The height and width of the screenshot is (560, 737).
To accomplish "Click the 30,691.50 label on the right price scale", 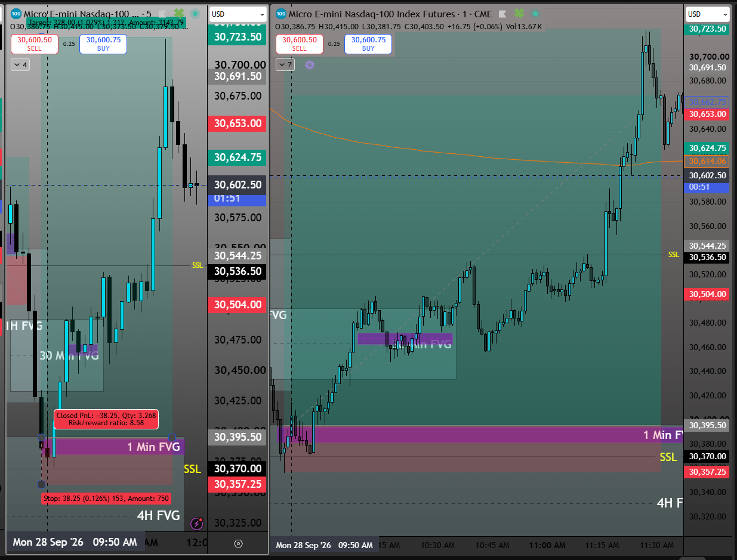I will click(x=707, y=67).
